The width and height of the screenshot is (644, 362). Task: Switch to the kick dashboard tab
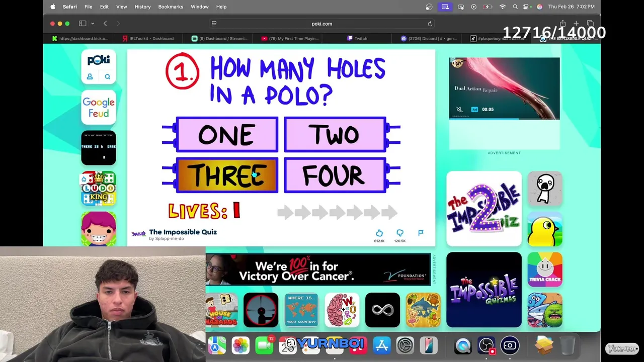[x=80, y=38]
